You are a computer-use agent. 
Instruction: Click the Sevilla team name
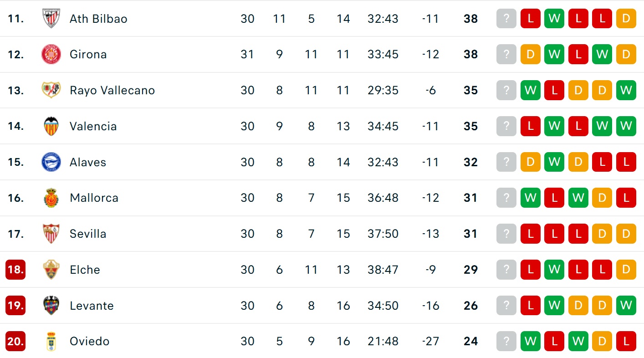tap(88, 234)
